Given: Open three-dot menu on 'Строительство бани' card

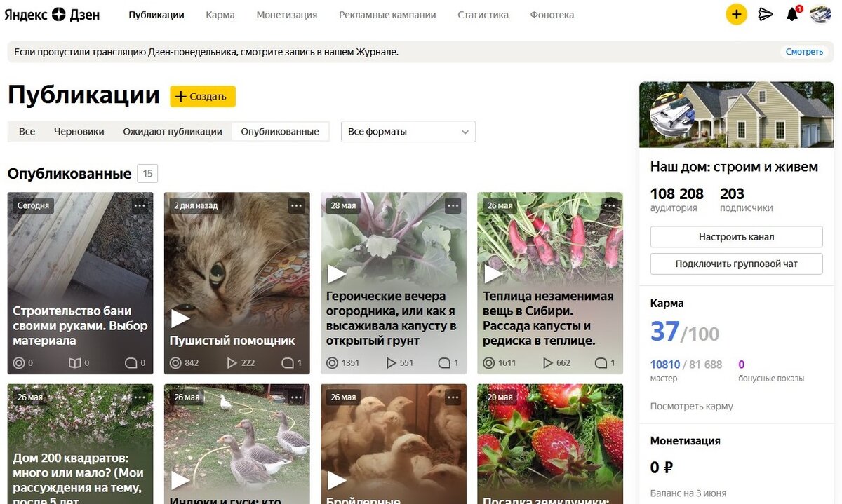Looking at the screenshot, I should [140, 205].
